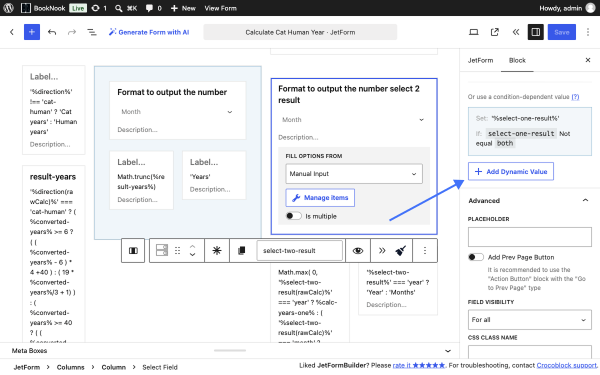Open Howdy, admin account menu
Viewport: 600px width, 375px height.
click(x=567, y=8)
